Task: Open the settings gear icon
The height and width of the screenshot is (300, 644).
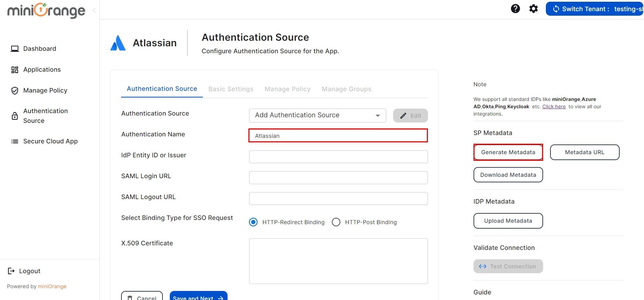Action: (533, 9)
